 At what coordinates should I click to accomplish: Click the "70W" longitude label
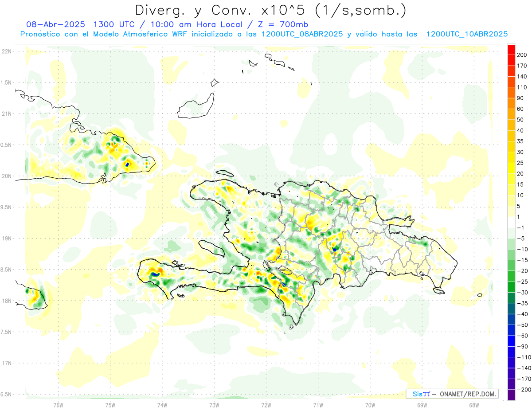[370, 405]
